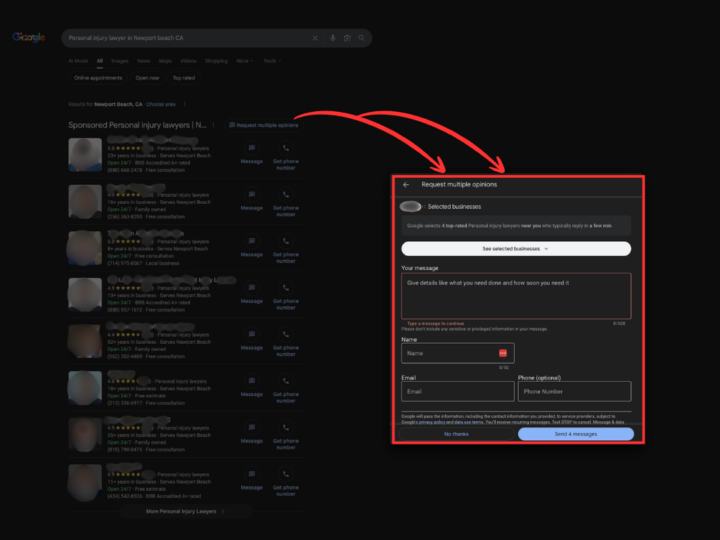This screenshot has height=540, width=720.
Task: Open the three-dot menu beside Sponsored heading
Action: (x=214, y=125)
